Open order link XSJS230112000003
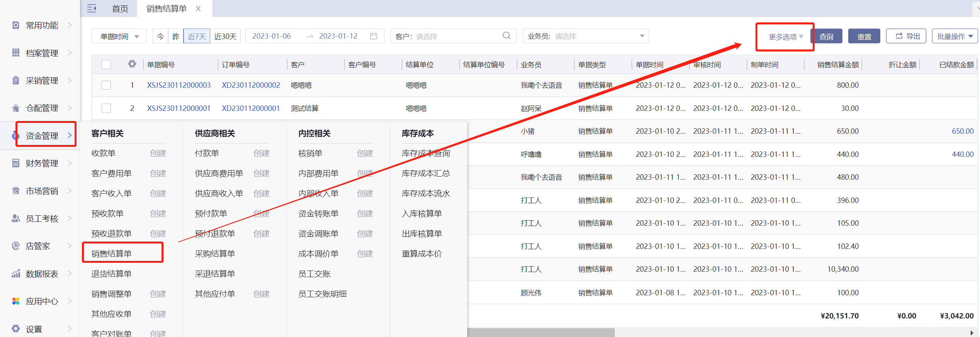Viewport: 980px width, 337px height. coord(179,85)
